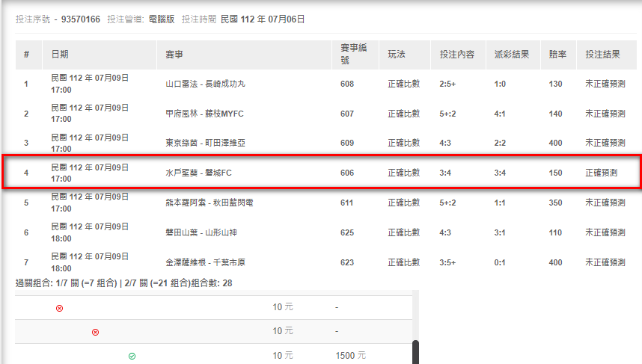Click the 賽事編號 column header
The width and height of the screenshot is (642, 364).
354,55
